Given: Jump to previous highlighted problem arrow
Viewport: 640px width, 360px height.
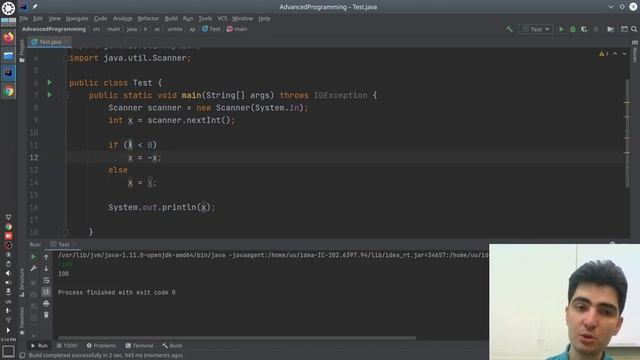Looking at the screenshot, I should [615, 54].
